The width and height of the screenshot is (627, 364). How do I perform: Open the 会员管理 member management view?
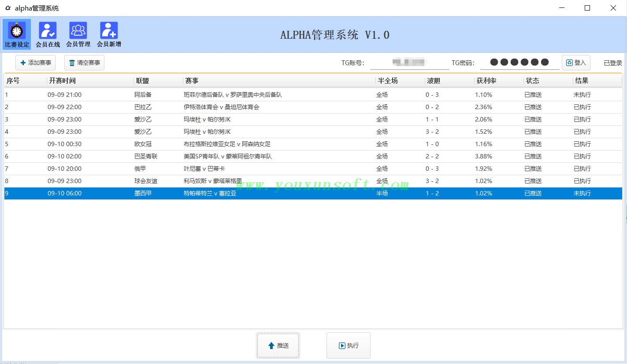78,34
